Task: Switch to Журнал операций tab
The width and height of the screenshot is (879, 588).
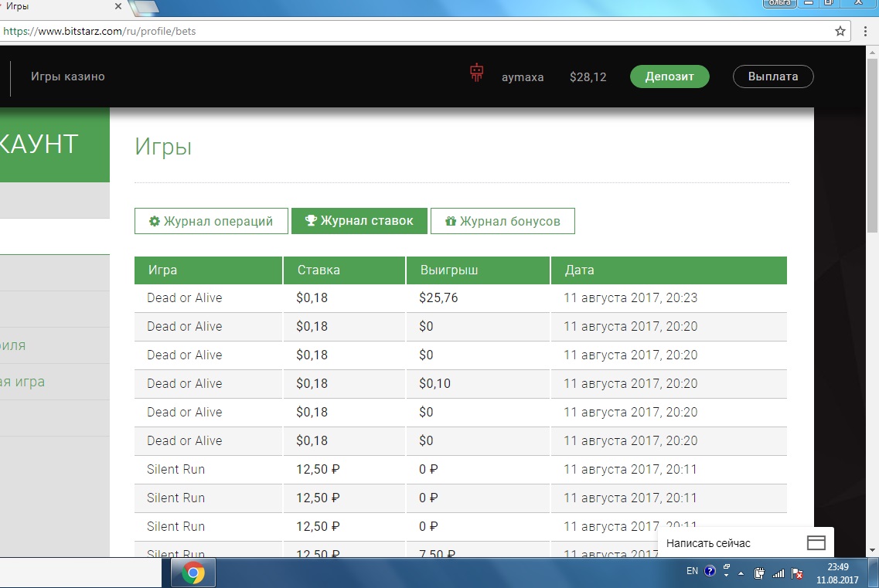Action: coord(211,221)
